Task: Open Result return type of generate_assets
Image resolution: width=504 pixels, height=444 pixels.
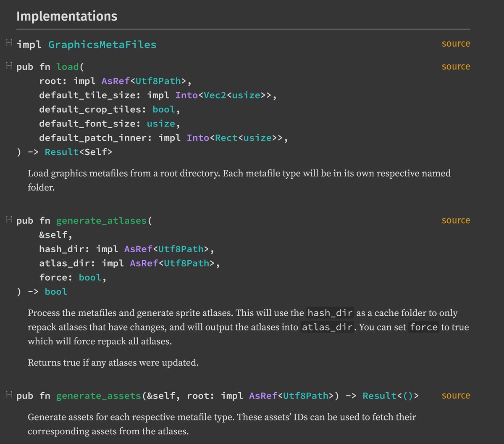Action: click(380, 396)
